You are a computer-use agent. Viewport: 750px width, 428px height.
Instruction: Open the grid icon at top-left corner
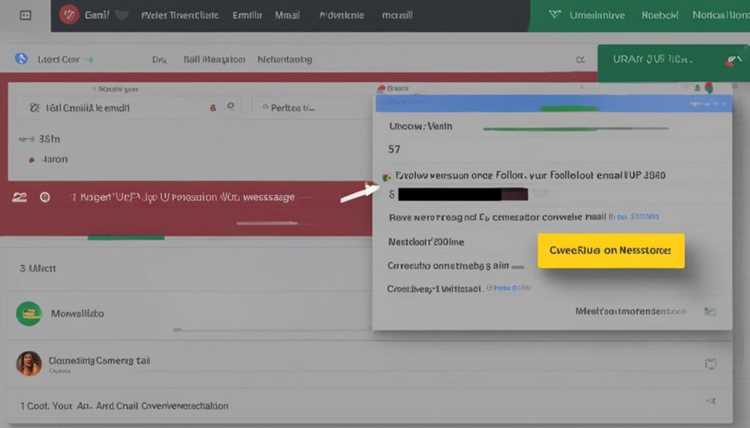pos(25,15)
